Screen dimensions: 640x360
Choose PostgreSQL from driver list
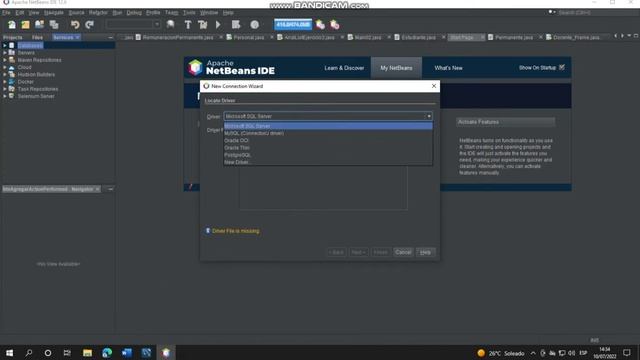(x=328, y=155)
